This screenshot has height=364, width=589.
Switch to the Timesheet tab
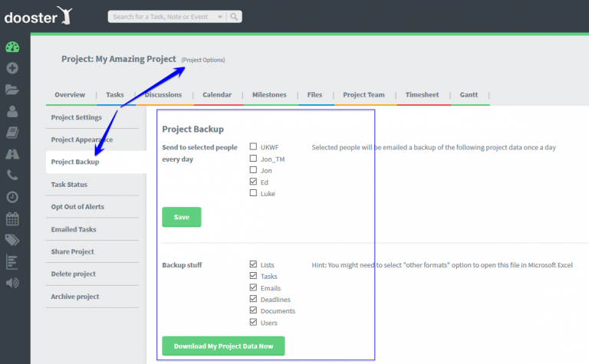(x=423, y=94)
